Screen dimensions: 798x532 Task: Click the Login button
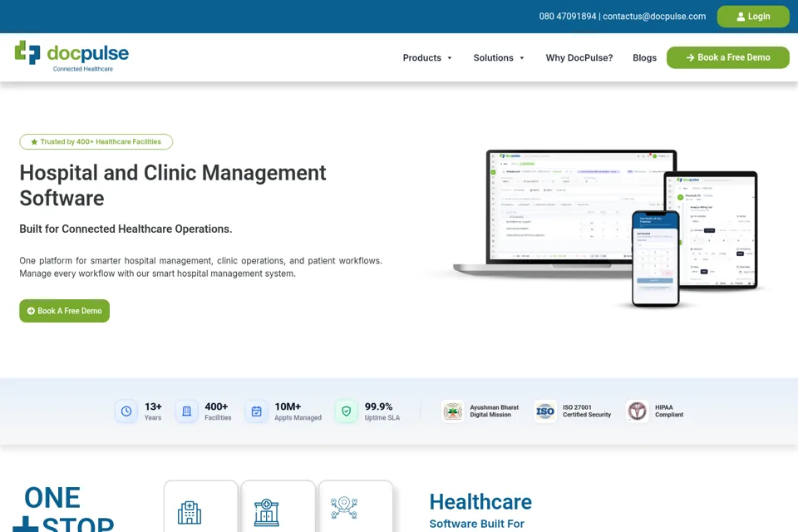coord(753,17)
